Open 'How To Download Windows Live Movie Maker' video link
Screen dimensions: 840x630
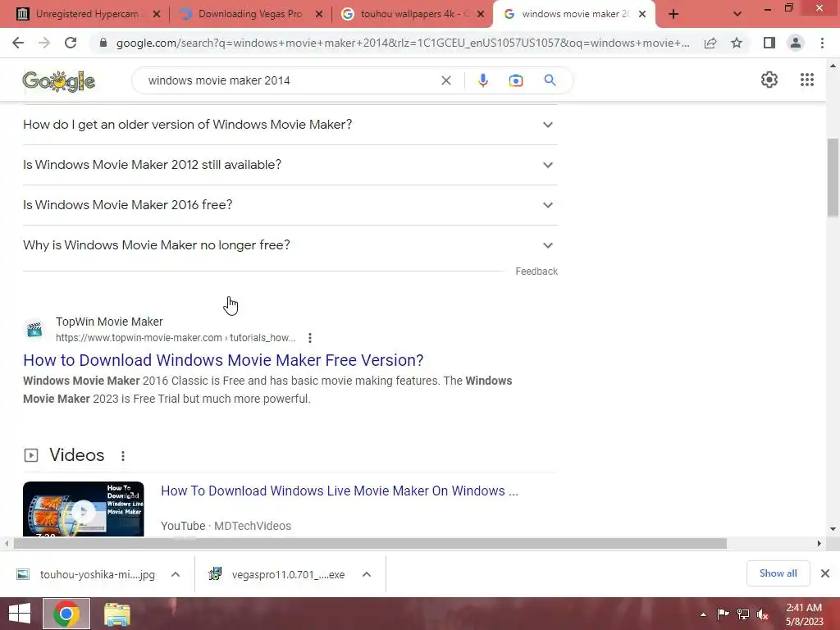pos(340,491)
